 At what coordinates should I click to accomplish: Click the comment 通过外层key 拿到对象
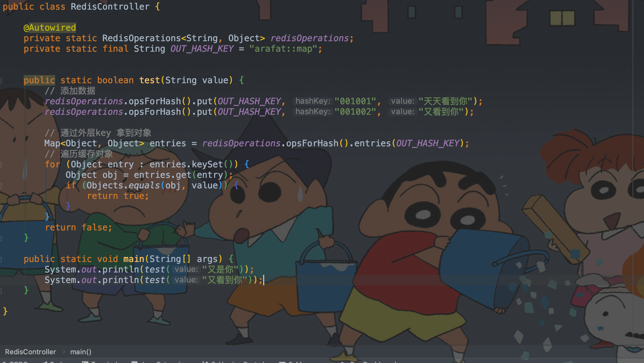tap(98, 133)
